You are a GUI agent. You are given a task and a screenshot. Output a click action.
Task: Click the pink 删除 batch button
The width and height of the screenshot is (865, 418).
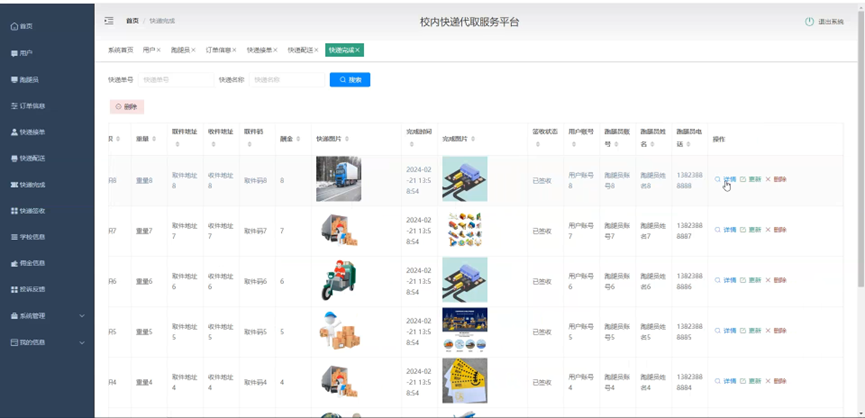coord(127,107)
